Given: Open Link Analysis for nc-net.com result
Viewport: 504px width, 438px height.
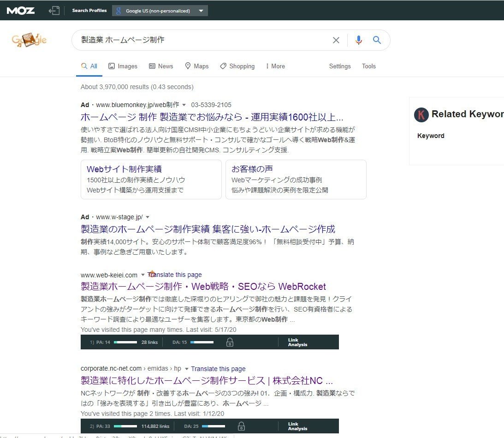Looking at the screenshot, I should pyautogui.click(x=297, y=426).
